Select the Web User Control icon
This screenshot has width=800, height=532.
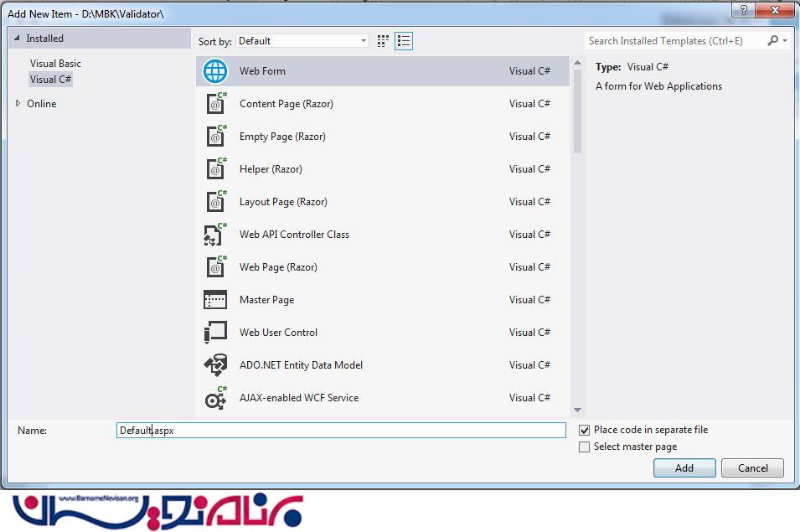(x=215, y=333)
